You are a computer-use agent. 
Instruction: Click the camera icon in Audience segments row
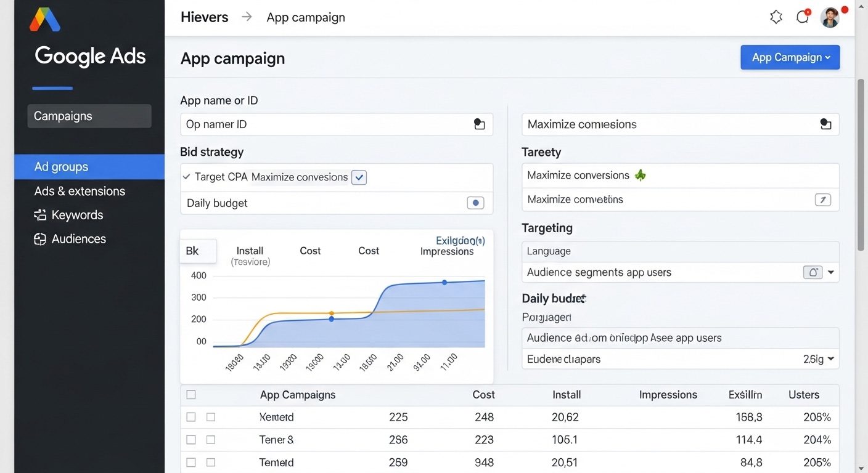(813, 272)
